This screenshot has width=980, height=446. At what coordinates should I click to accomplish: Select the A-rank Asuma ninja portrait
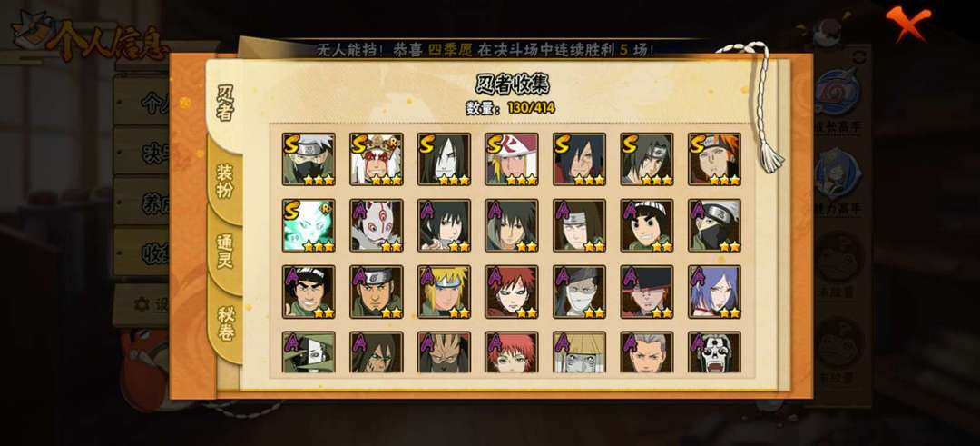point(377,292)
